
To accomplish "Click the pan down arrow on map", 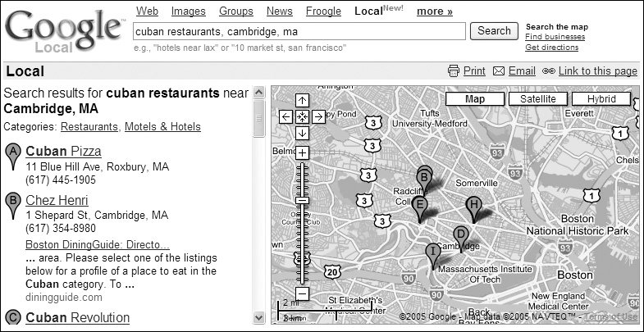I will pos(302,133).
